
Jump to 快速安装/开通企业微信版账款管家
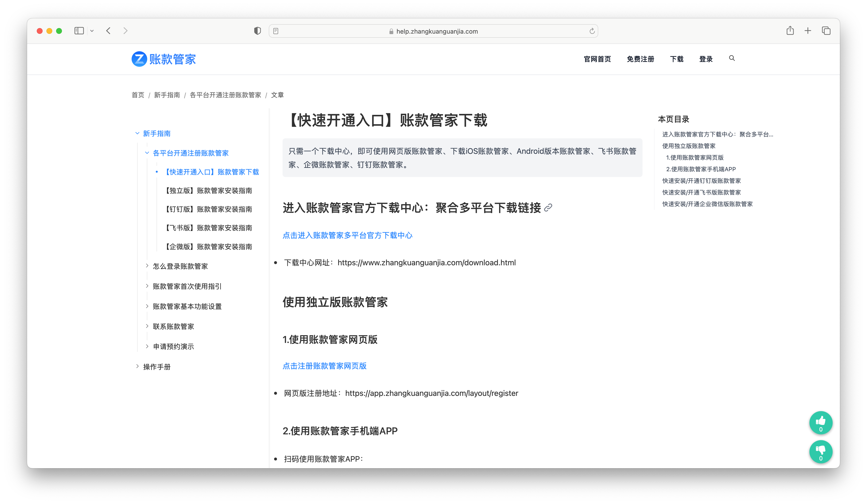pyautogui.click(x=707, y=204)
